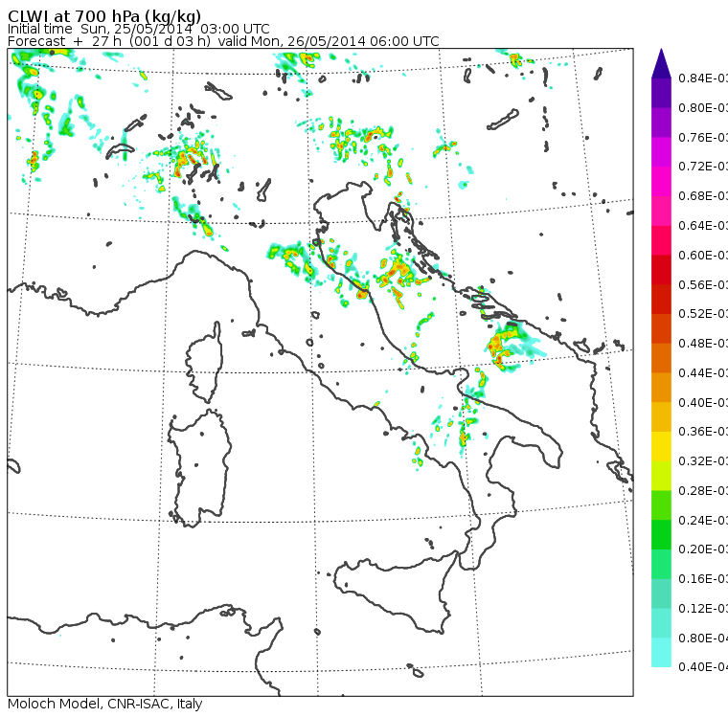The image size is (728, 717).
Task: Click the colorbar label 0.40E-04
Action: coord(703,667)
